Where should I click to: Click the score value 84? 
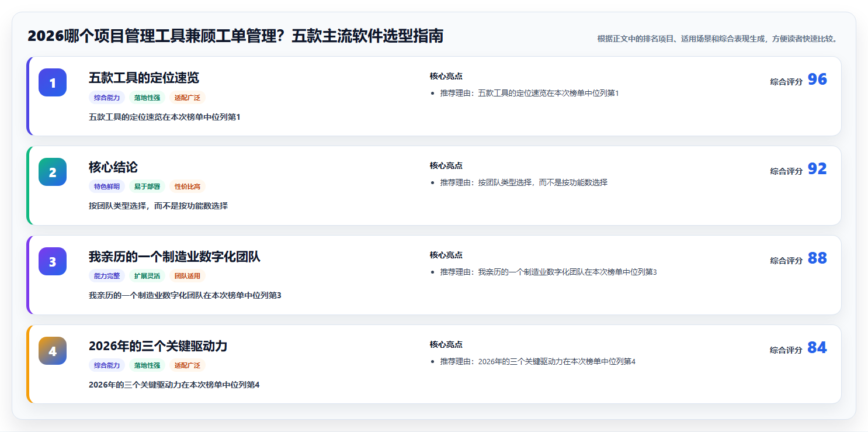(x=817, y=348)
